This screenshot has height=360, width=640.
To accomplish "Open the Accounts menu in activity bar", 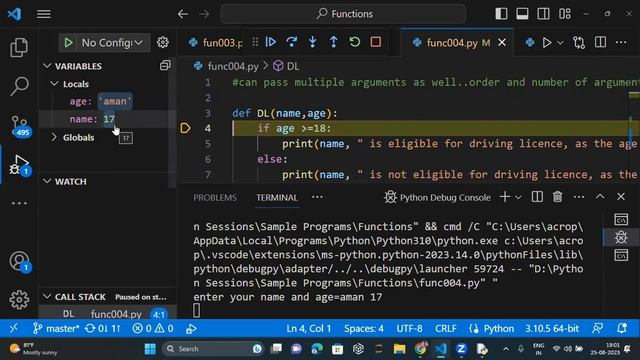I will click(x=19, y=261).
